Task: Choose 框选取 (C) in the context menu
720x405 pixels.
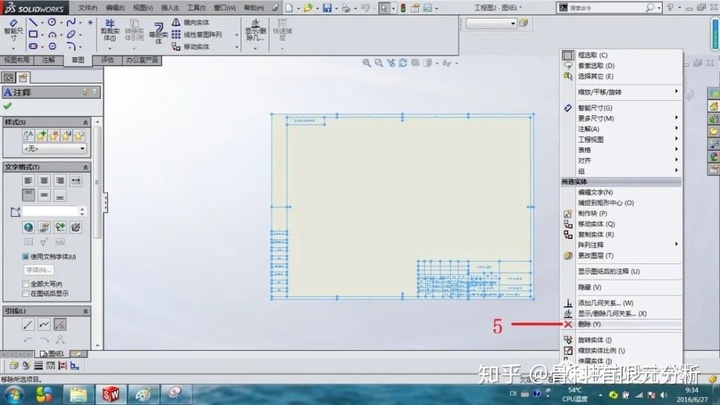Action: coord(621,55)
